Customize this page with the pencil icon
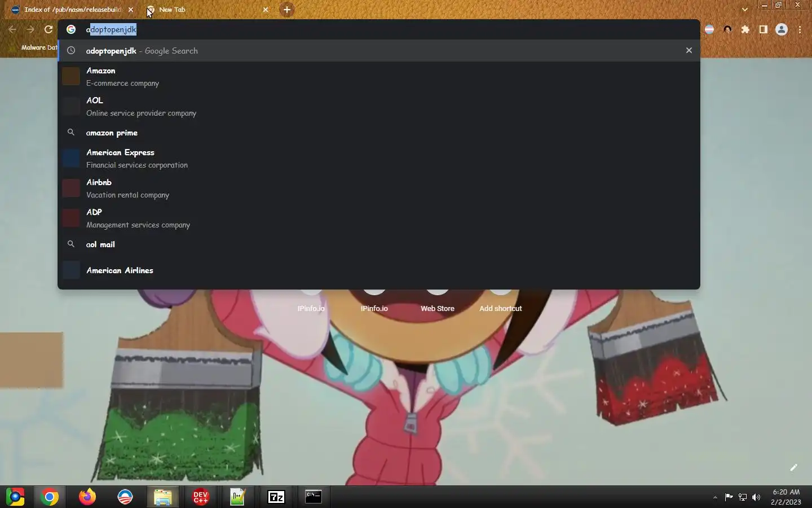 [x=793, y=467]
